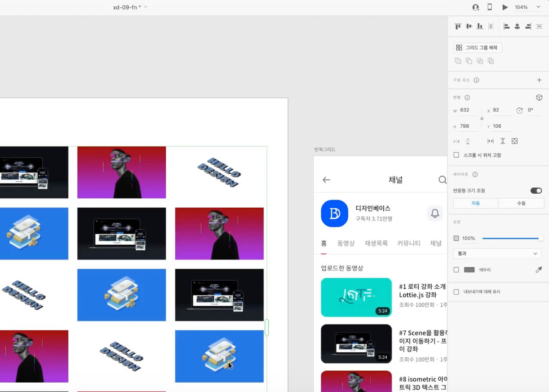Open the 레이아웃 info tooltip
Image resolution: width=549 pixels, height=392 pixels.
tap(475, 174)
